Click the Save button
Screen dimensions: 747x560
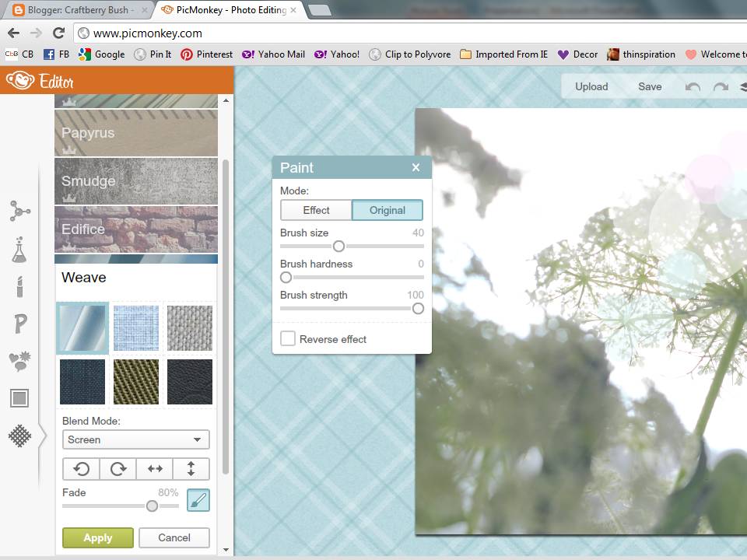650,86
